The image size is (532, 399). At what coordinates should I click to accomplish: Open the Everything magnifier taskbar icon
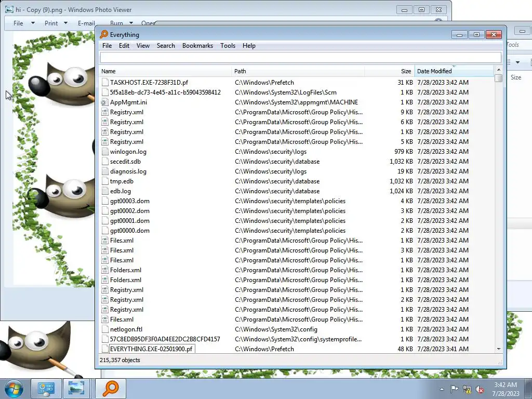tap(111, 389)
